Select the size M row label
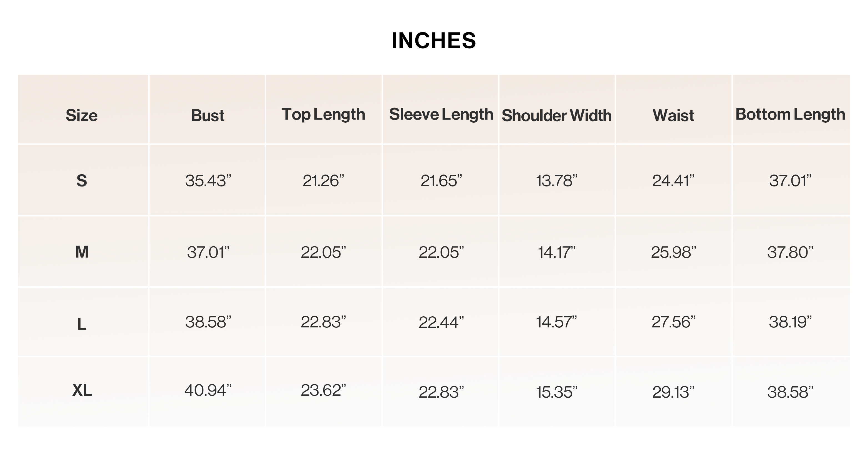The width and height of the screenshot is (868, 462). 82,252
